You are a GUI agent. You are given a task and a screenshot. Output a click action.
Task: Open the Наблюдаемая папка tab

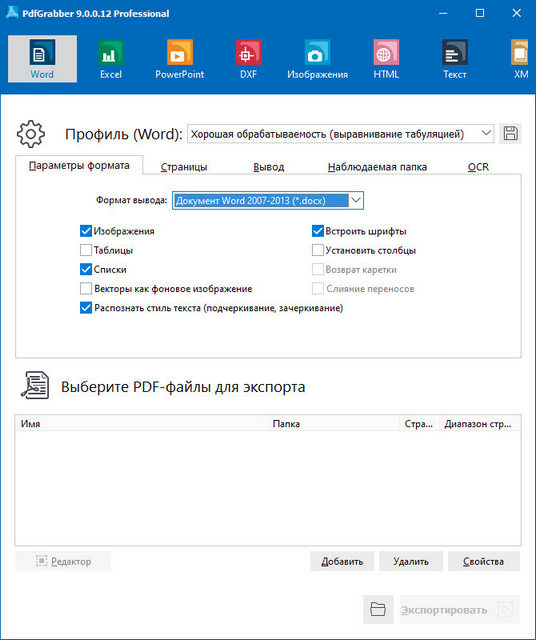point(377,167)
